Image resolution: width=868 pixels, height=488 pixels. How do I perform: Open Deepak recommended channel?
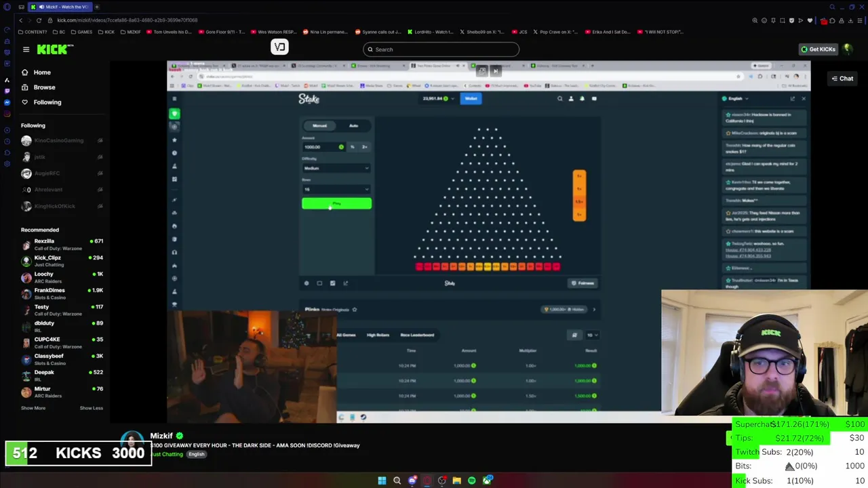[x=62, y=375]
